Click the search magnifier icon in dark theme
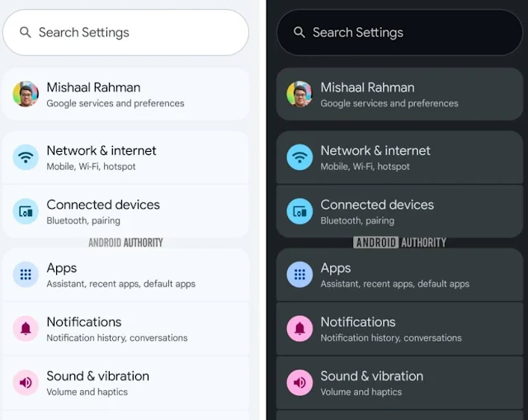The height and width of the screenshot is (420, 528). click(299, 32)
